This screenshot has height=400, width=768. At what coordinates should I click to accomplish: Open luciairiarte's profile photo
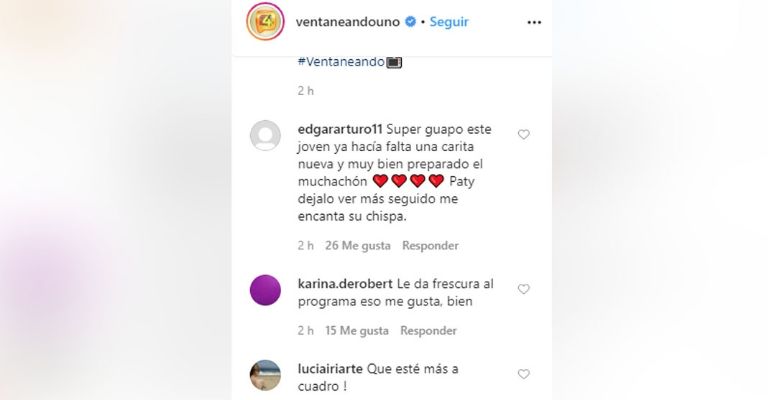tap(265, 376)
